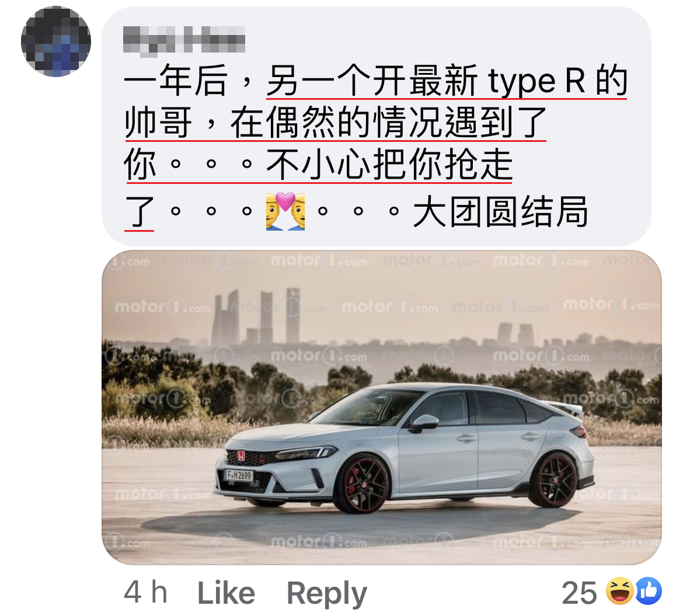The height and width of the screenshot is (616, 683).
Task: Click the two-men-with-heart emoji in the comment
Action: point(285,211)
